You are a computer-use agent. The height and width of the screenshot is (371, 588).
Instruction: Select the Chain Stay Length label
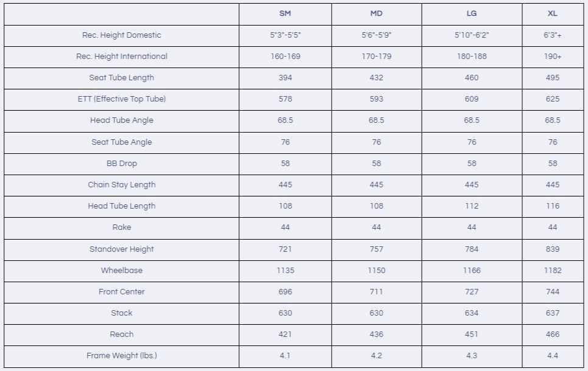coord(122,185)
